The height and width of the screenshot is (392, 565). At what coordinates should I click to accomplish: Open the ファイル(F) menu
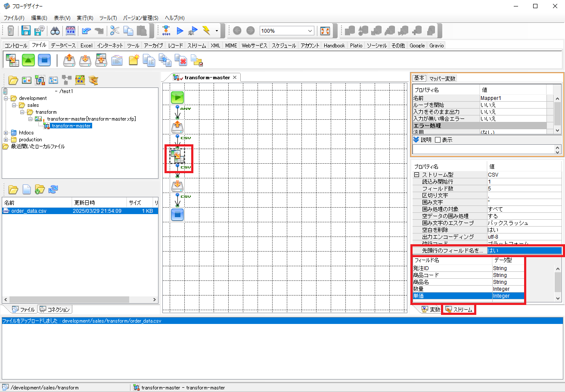pyautogui.click(x=14, y=18)
